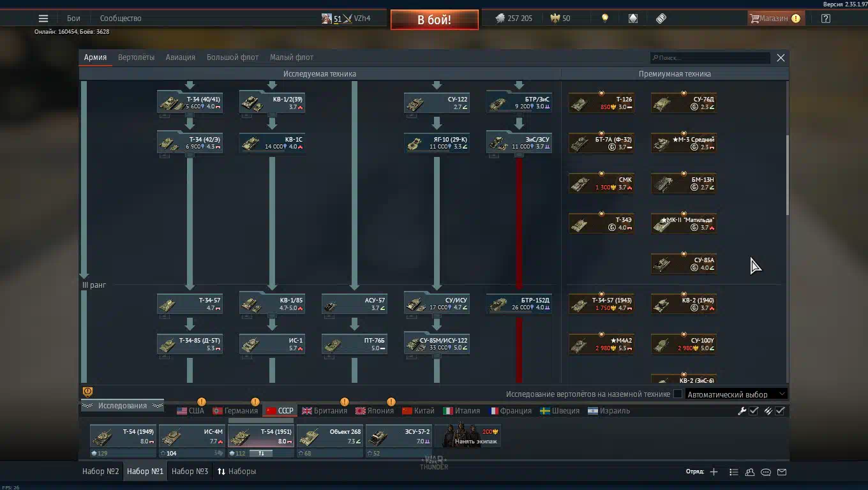The height and width of the screenshot is (490, 868).
Task: Select the США nation tab
Action: (x=191, y=411)
